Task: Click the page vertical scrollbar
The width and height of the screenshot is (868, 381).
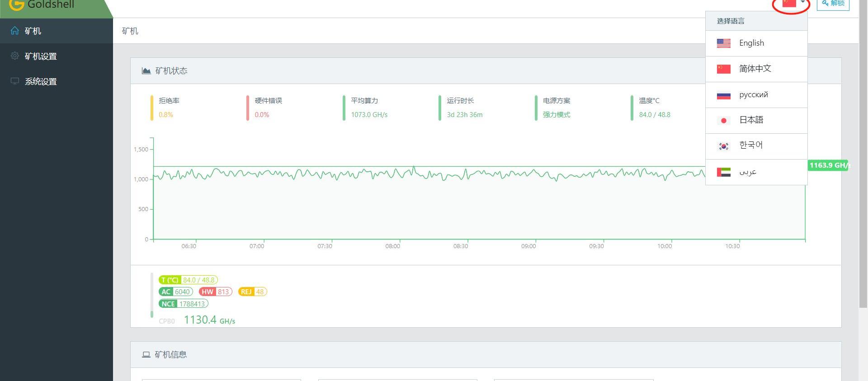Action: (863, 181)
